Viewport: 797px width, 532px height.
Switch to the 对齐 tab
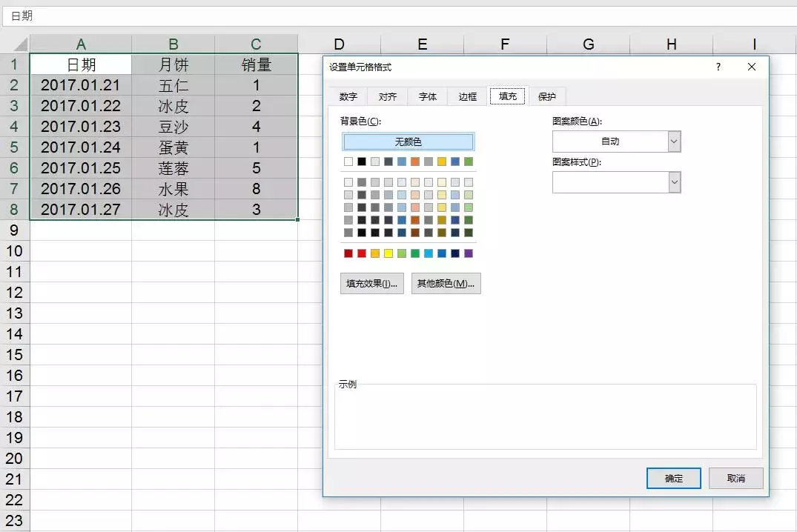click(x=388, y=96)
